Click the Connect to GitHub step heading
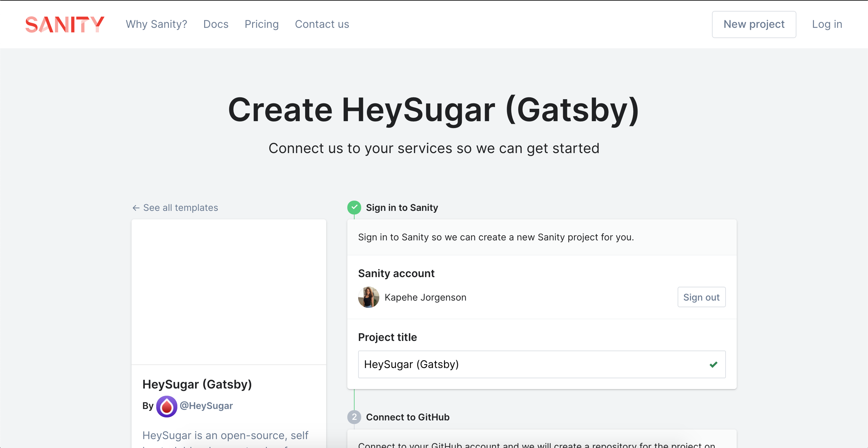 tap(407, 417)
